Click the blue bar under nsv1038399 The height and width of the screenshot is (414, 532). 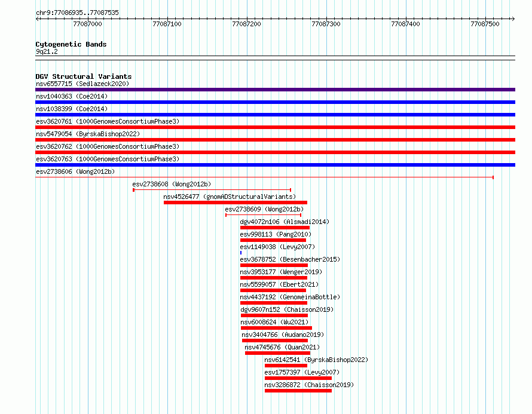tap(275, 115)
